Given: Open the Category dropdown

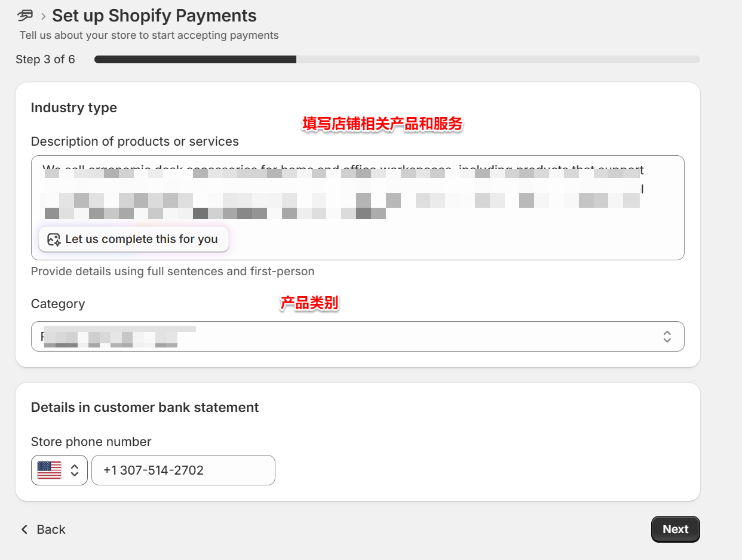Looking at the screenshot, I should pyautogui.click(x=357, y=337).
